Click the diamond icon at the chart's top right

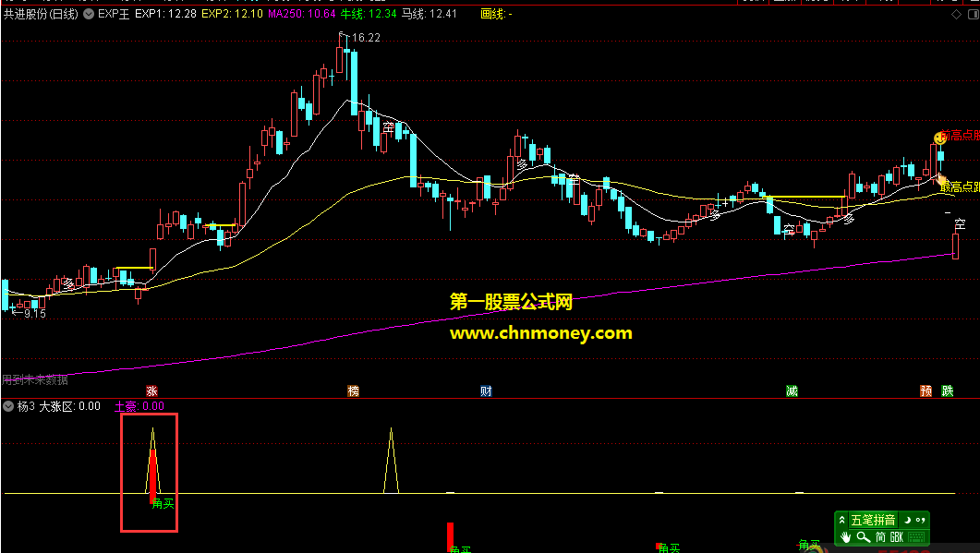[956, 15]
